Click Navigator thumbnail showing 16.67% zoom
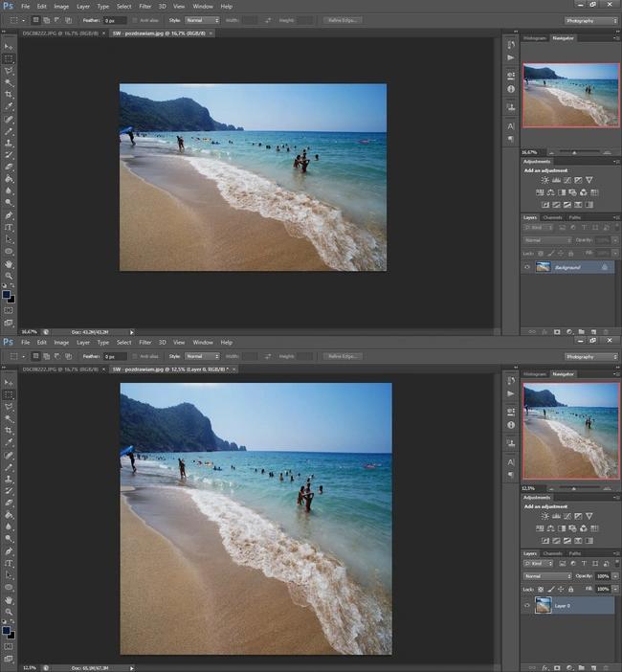This screenshot has height=672, width=622. coord(571,95)
